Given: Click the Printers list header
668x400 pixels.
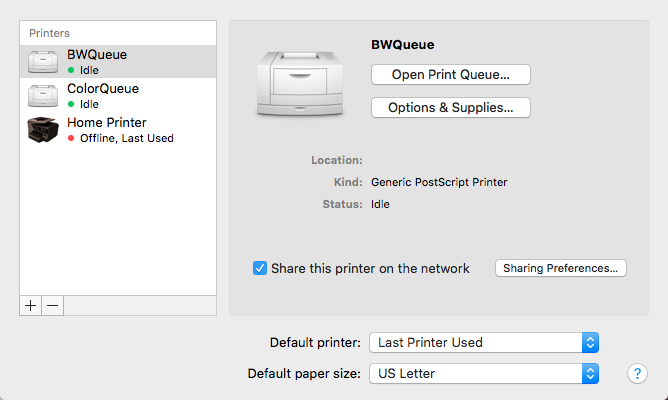Looking at the screenshot, I should click(49, 33).
